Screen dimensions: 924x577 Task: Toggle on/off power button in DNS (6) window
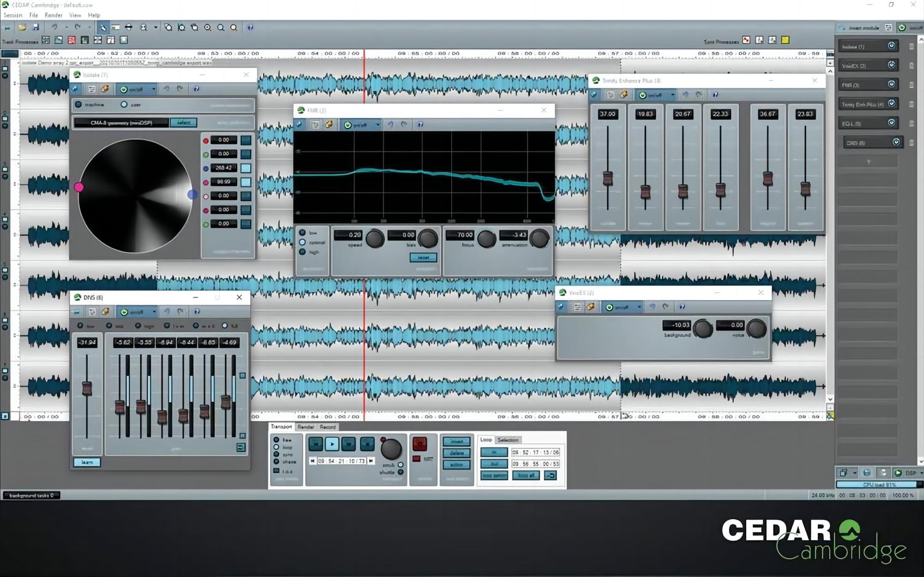point(124,312)
